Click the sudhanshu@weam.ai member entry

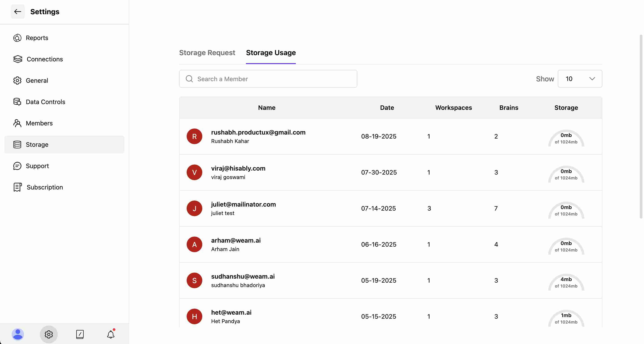[243, 276]
